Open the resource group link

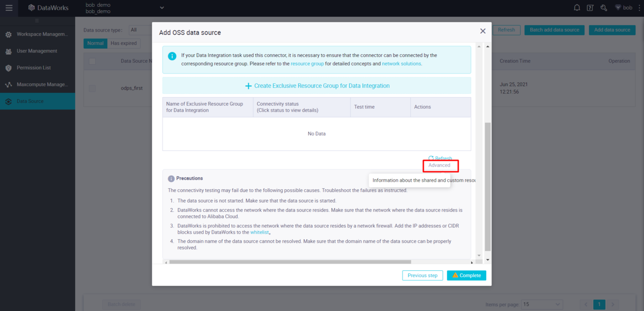point(307,63)
